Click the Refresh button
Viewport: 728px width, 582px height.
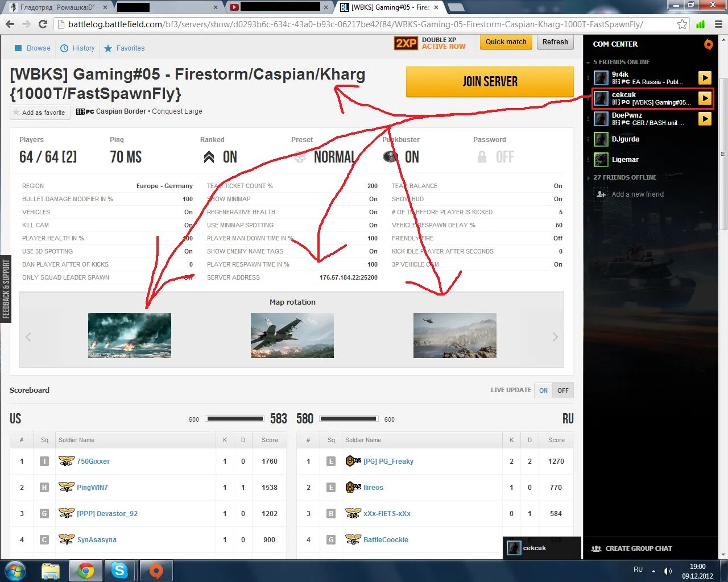click(555, 42)
